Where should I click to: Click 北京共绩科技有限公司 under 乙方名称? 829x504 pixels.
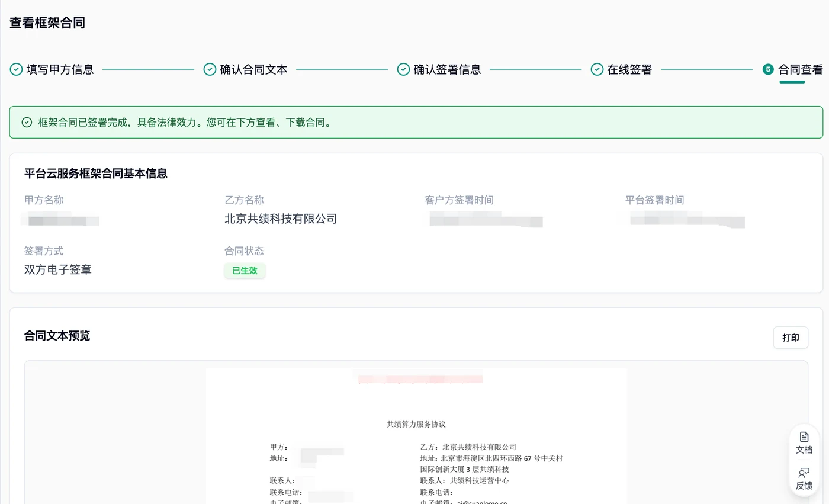[281, 219]
